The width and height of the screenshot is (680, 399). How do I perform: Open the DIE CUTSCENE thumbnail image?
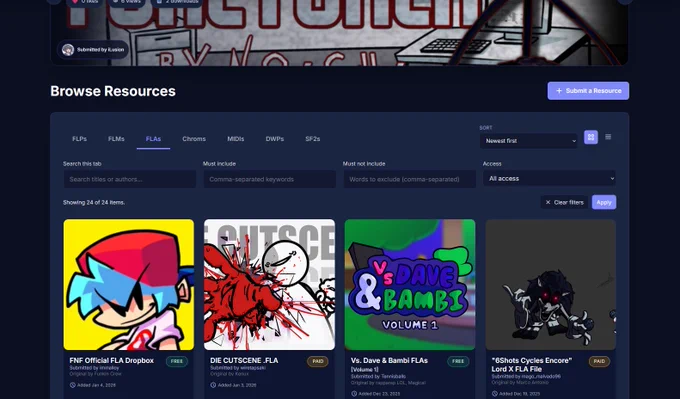tap(269, 285)
